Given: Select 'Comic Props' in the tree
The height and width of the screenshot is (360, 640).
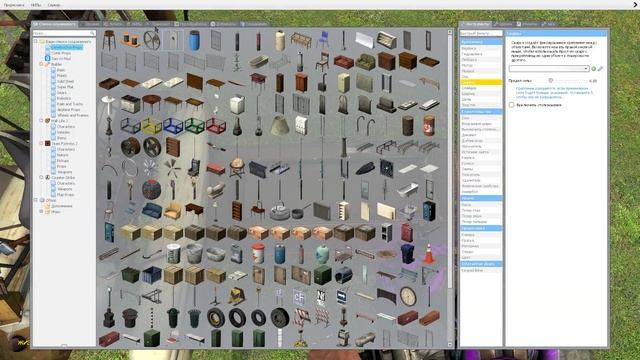Looking at the screenshot, I should coord(61,53).
